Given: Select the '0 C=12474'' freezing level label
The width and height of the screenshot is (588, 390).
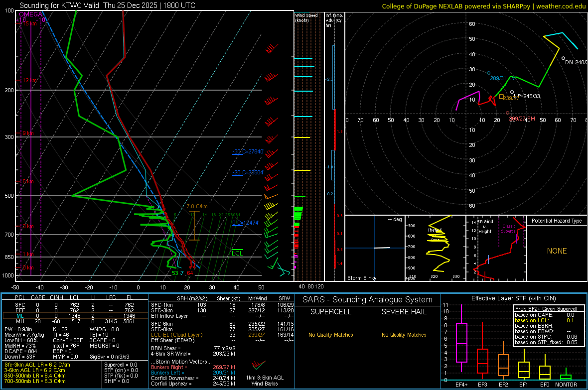Looking at the screenshot, I should tap(246, 223).
